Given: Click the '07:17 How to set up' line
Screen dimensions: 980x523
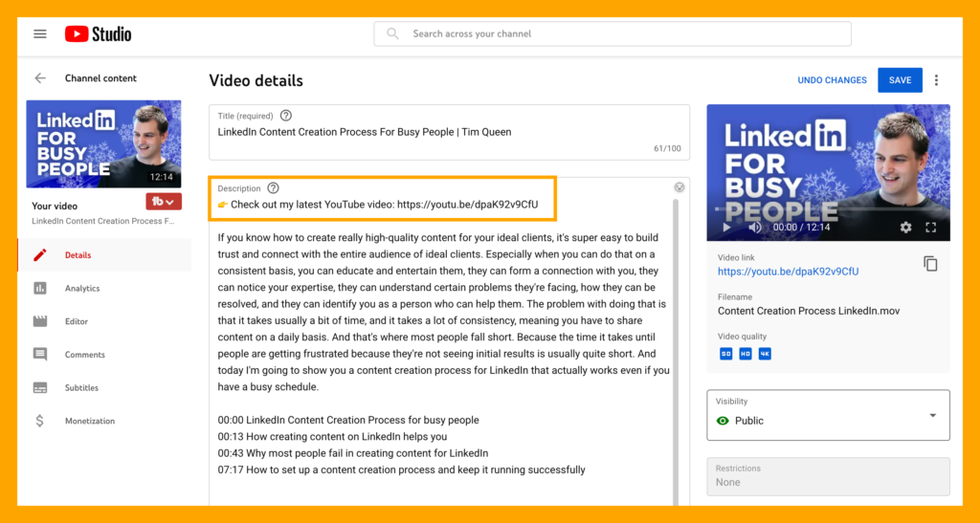Looking at the screenshot, I should pyautogui.click(x=401, y=469).
